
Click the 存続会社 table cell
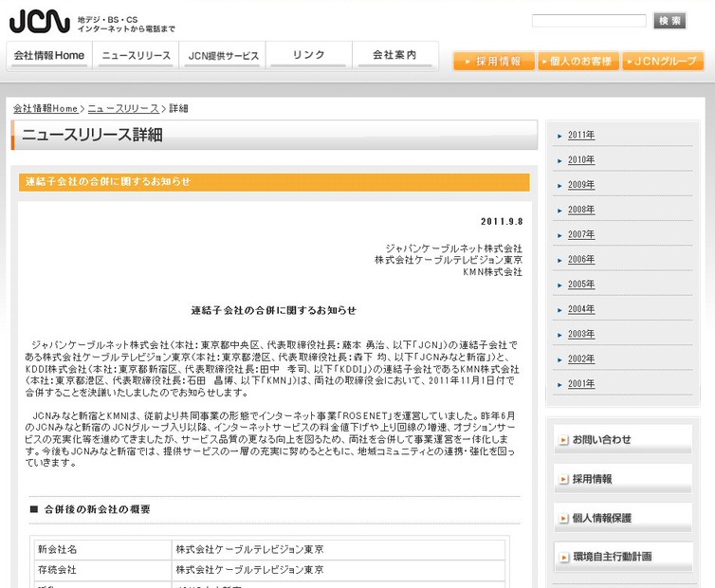pyautogui.click(x=103, y=570)
